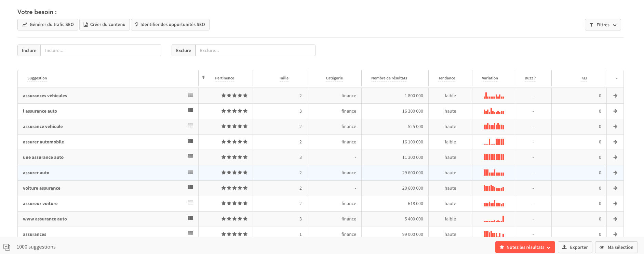Select the suggestion assureur voiture
This screenshot has height=254, width=644.
point(40,204)
